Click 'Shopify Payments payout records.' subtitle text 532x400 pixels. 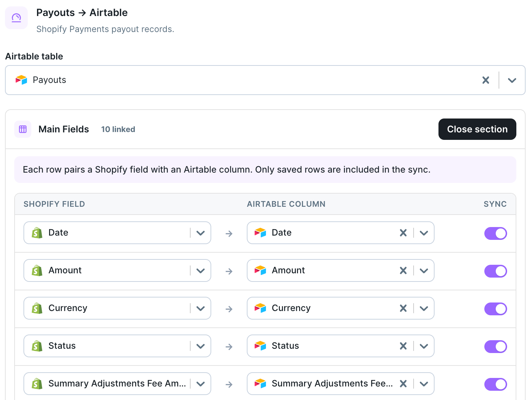[x=105, y=29]
